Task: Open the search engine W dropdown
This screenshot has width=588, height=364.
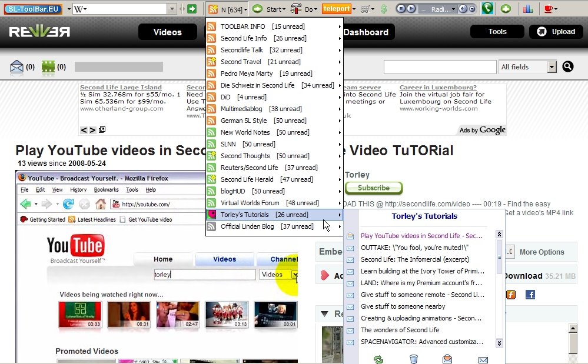Action: coord(80,9)
